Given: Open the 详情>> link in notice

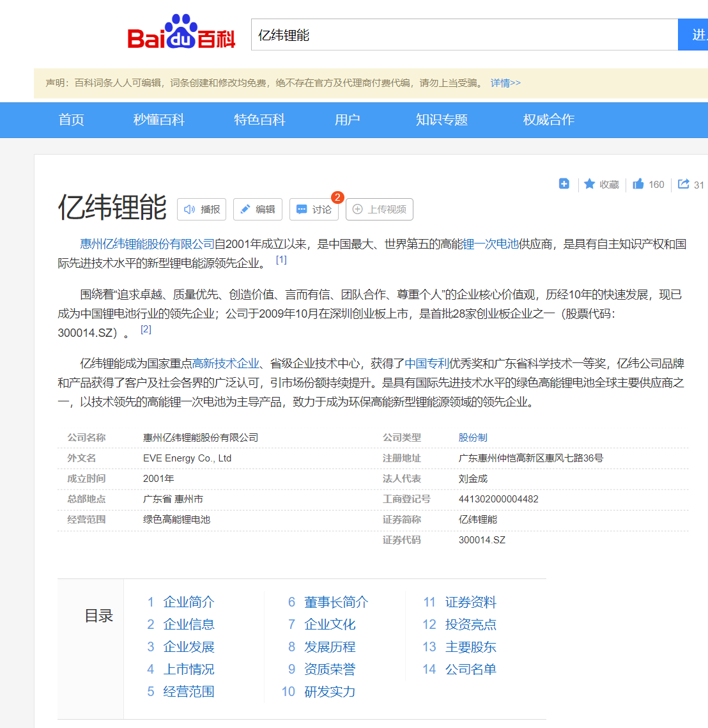Looking at the screenshot, I should (505, 83).
